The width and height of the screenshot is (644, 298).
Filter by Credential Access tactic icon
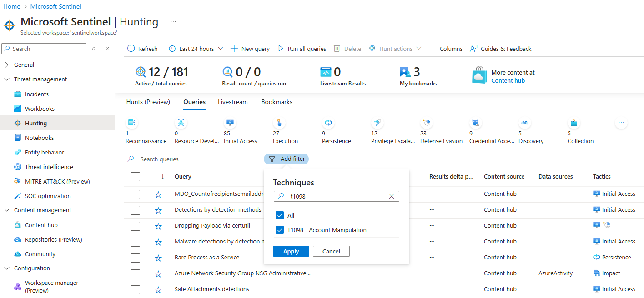476,123
